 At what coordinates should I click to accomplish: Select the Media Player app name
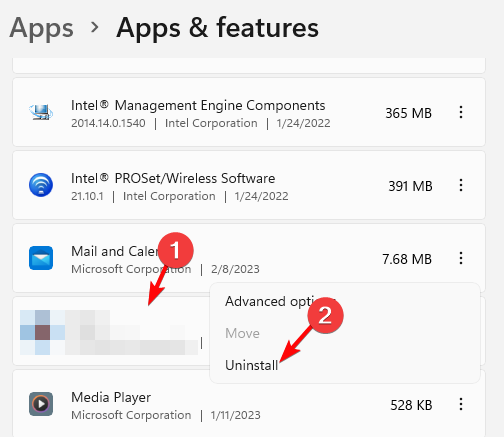[111, 398]
